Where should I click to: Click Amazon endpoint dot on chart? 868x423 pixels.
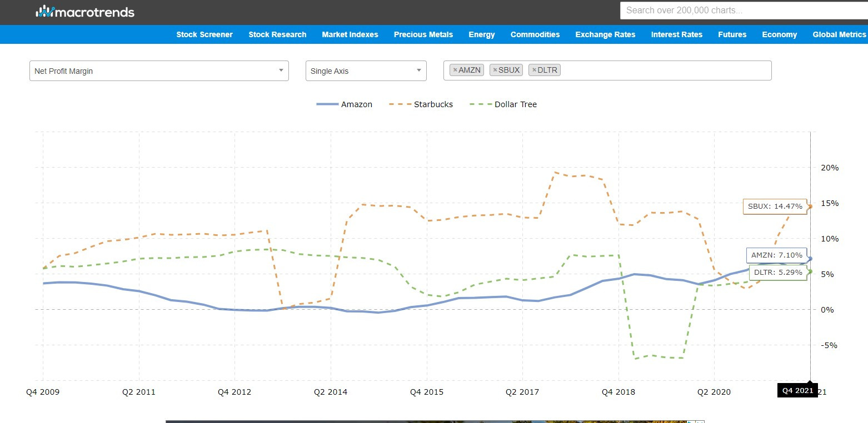(x=810, y=259)
